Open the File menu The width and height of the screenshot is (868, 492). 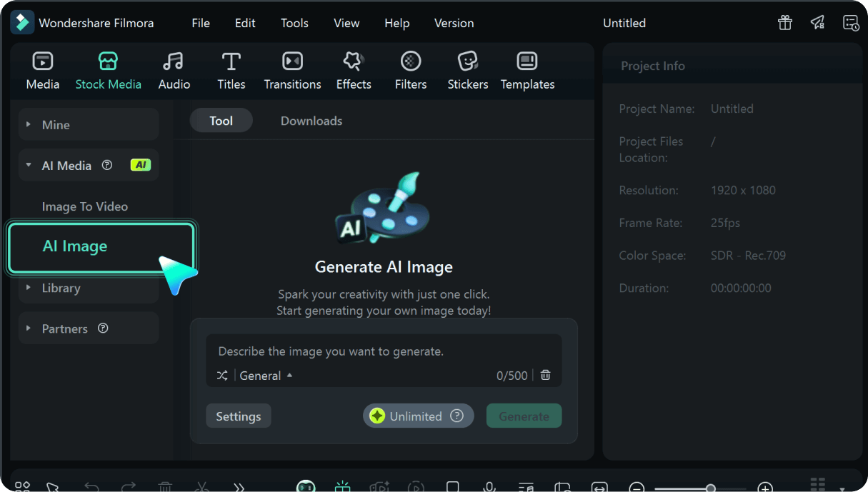[x=201, y=23]
